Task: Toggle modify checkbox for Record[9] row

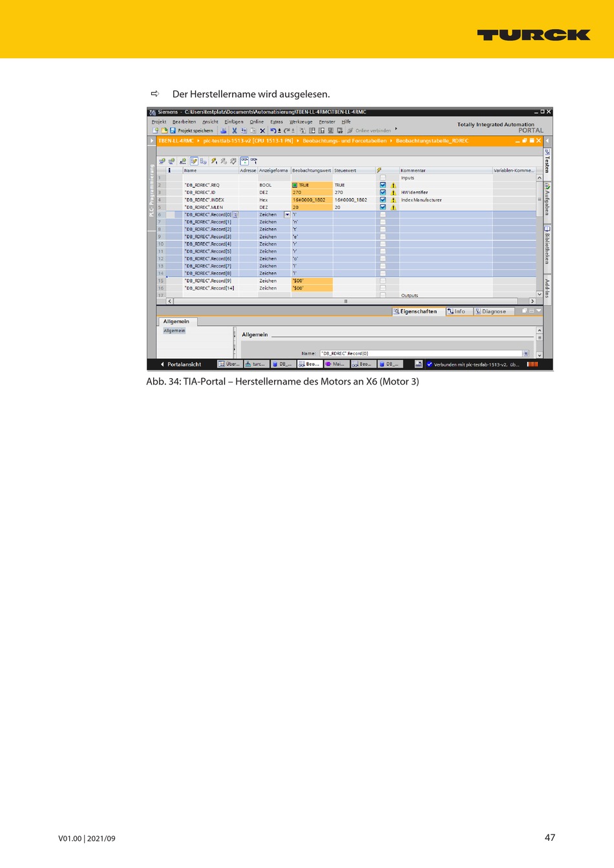Action: [383, 281]
